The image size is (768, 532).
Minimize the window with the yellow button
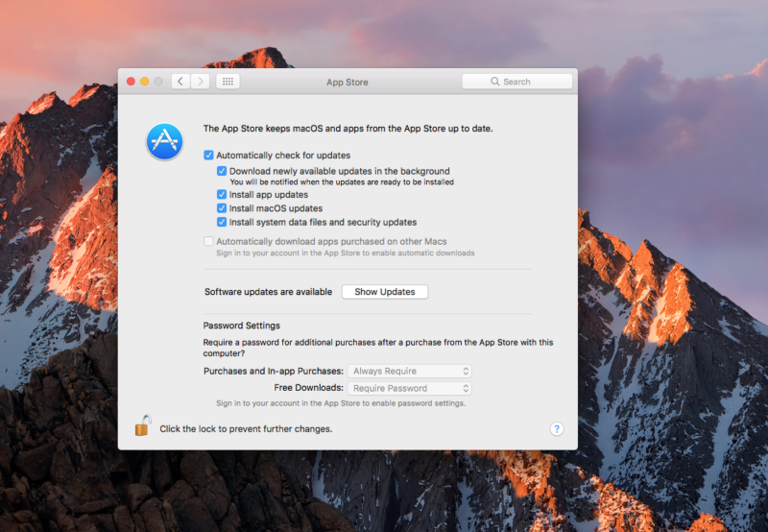(x=145, y=82)
